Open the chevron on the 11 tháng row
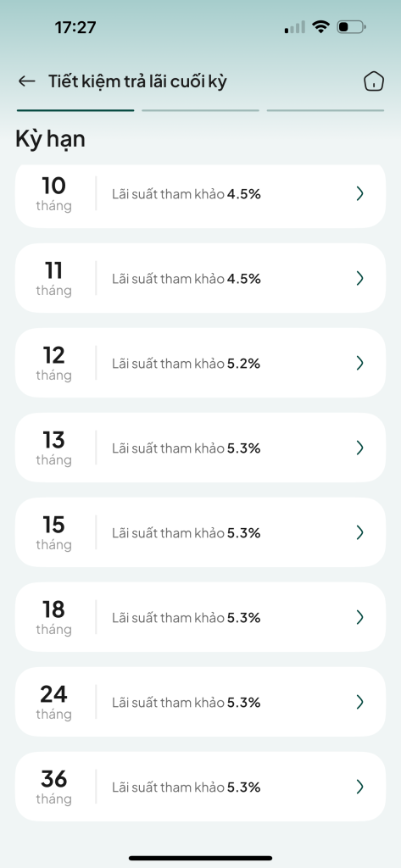This screenshot has height=868, width=401. click(x=360, y=278)
